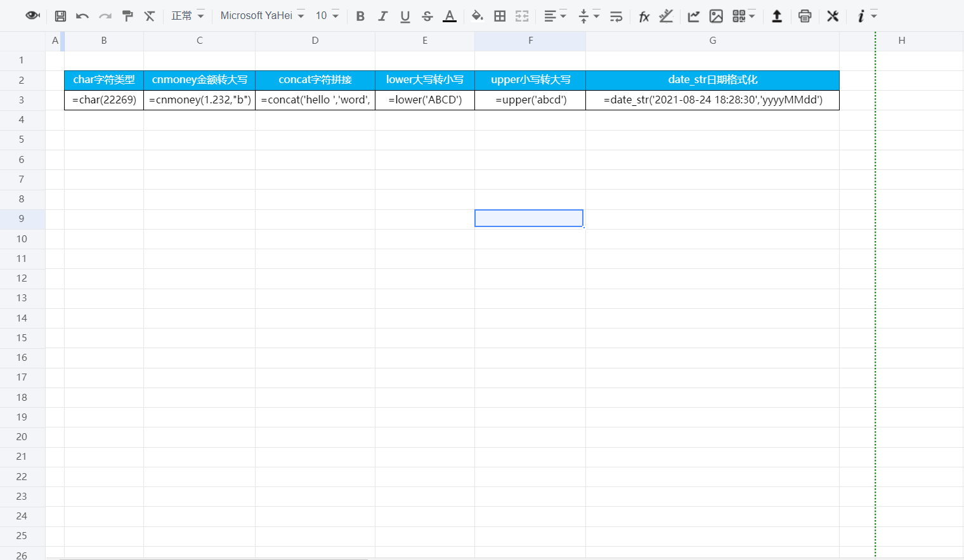Click the diagonal line header tool icon
Image resolution: width=964 pixels, height=560 pixels.
pos(666,16)
